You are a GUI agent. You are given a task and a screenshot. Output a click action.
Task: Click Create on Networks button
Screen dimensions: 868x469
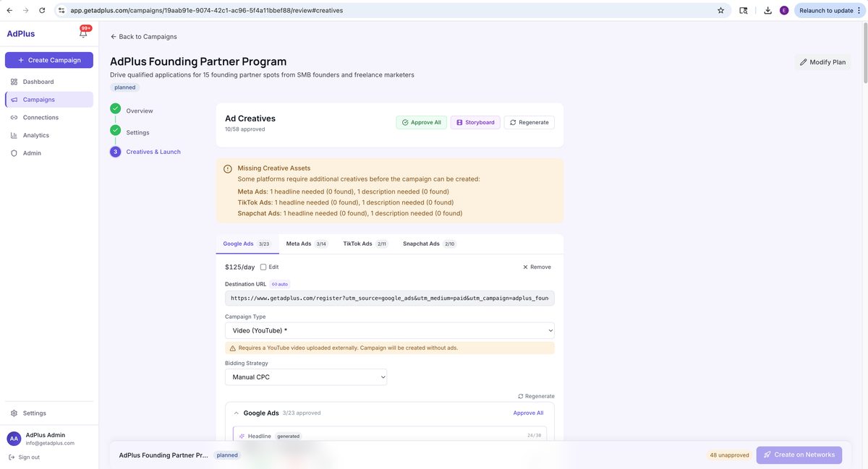(799, 455)
